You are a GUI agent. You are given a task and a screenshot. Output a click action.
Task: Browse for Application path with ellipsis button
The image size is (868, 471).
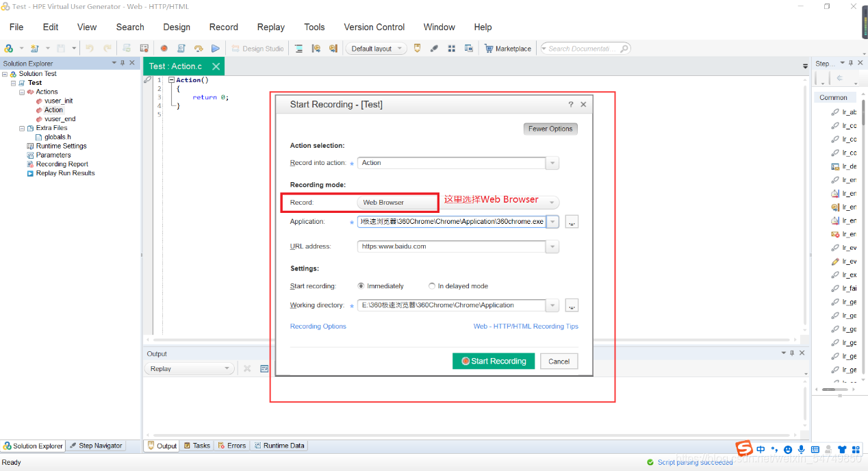pos(572,222)
